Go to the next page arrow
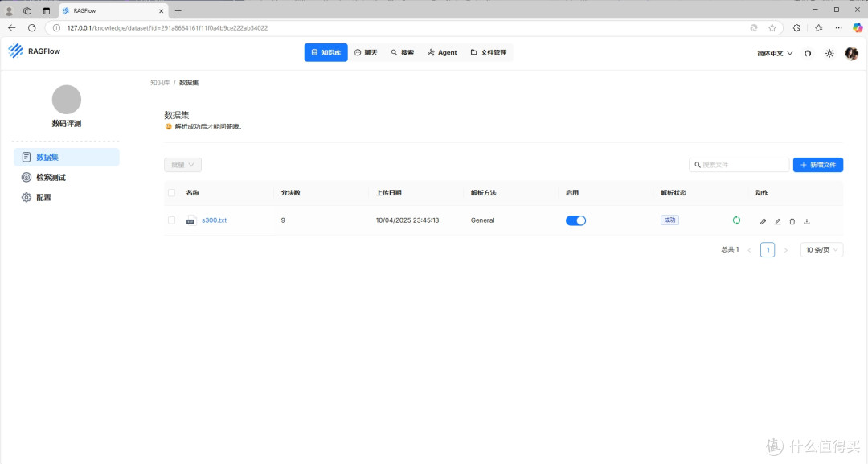868x464 pixels. [x=785, y=250]
